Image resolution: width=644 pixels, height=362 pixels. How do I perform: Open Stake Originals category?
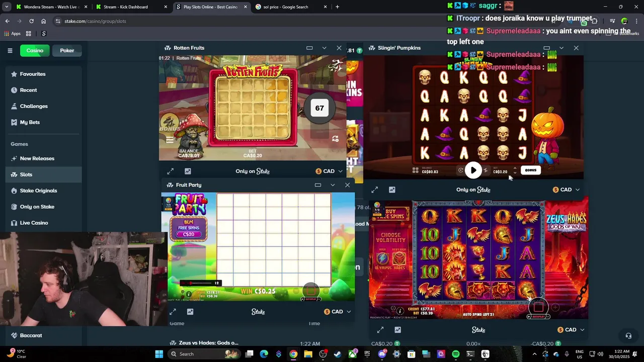(x=43, y=191)
